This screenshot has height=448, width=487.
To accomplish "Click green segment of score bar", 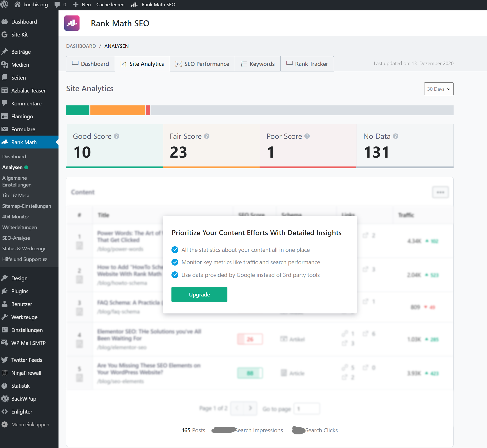I will 78,110.
